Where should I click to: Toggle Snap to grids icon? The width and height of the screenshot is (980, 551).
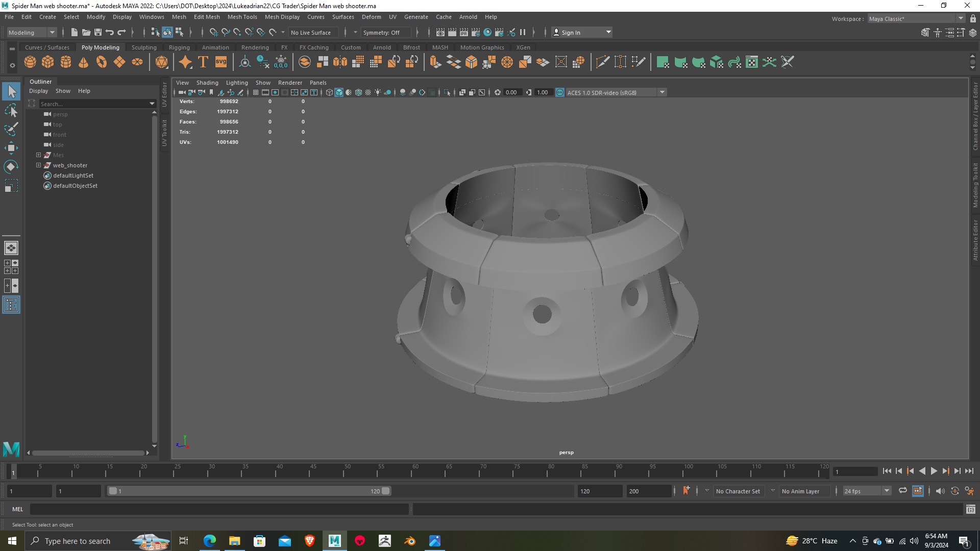coord(213,32)
